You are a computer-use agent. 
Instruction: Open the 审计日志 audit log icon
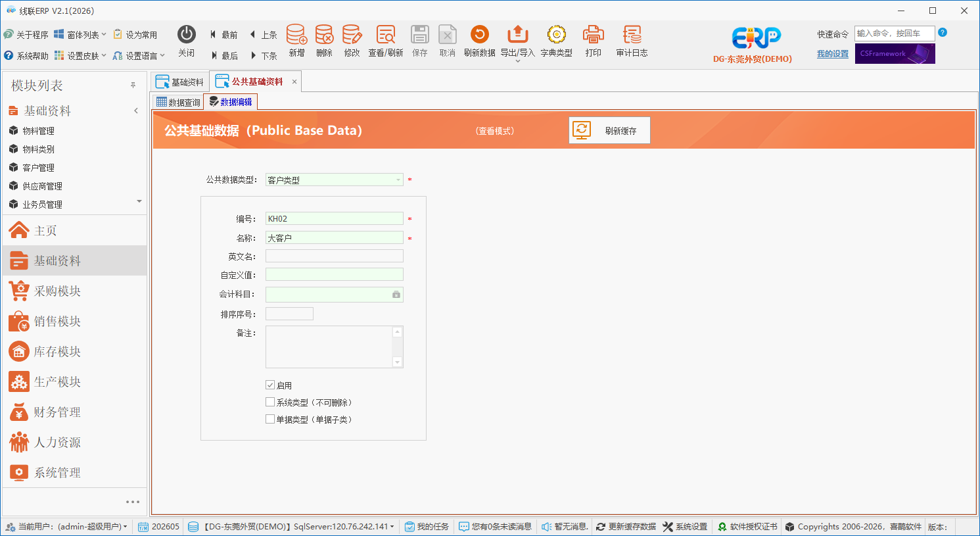pyautogui.click(x=632, y=41)
